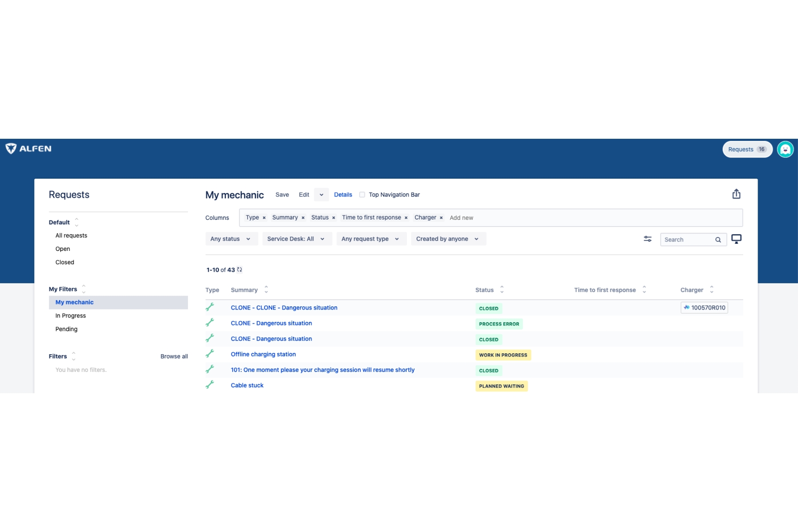This screenshot has height=532, width=798.
Task: Click the monitor display icon
Action: (x=736, y=239)
